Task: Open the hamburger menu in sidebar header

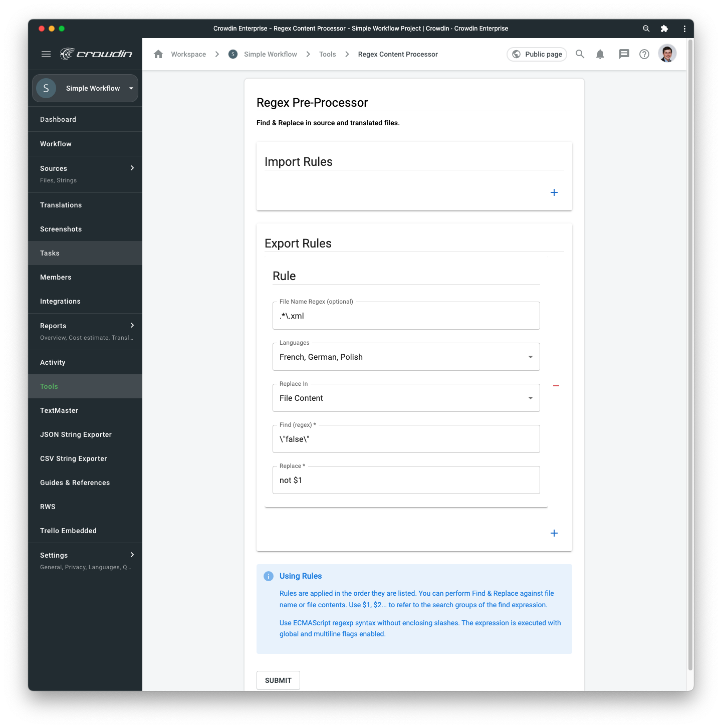Action: pos(46,54)
